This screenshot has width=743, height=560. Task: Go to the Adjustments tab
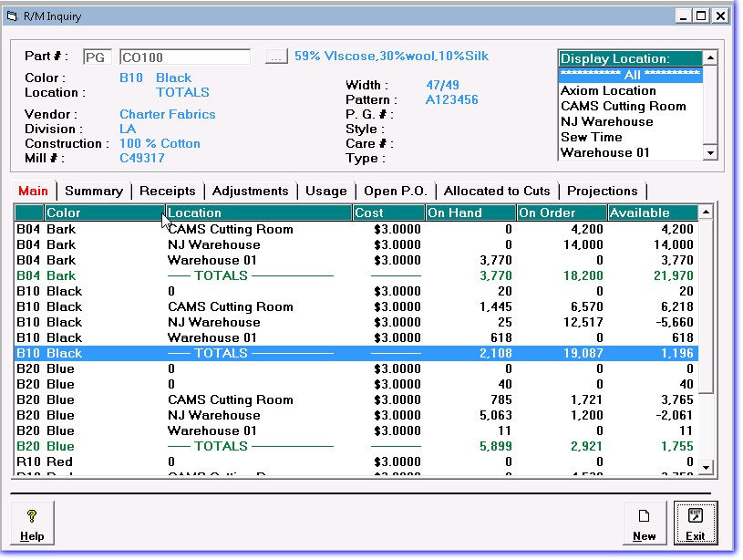250,191
